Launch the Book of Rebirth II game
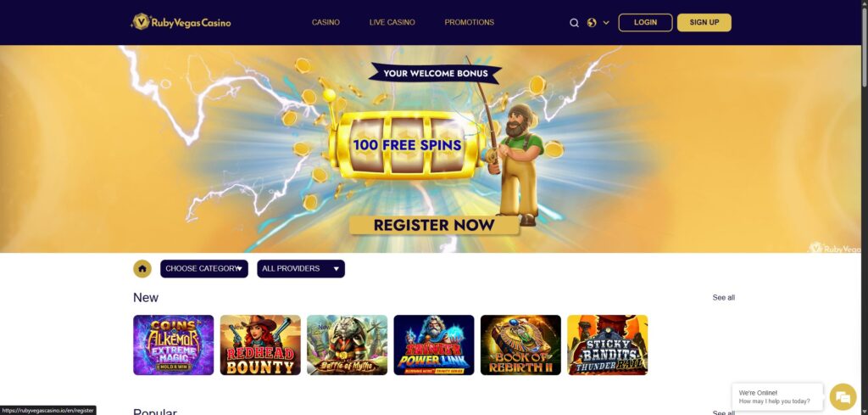Viewport: 868px width, 415px height. click(520, 345)
